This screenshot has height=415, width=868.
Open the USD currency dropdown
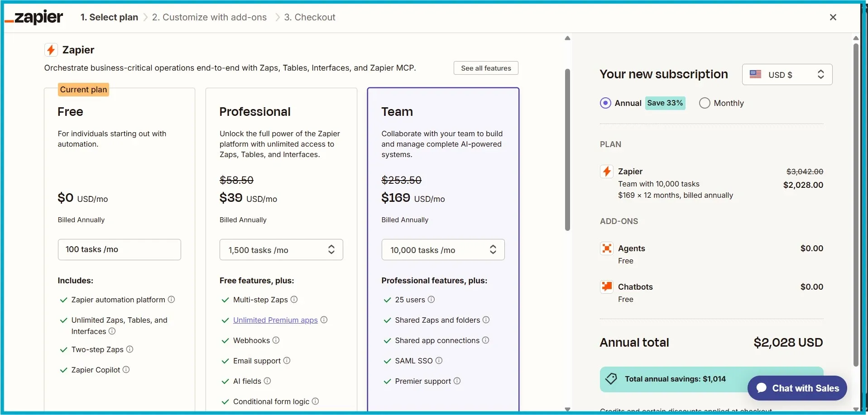(x=786, y=74)
